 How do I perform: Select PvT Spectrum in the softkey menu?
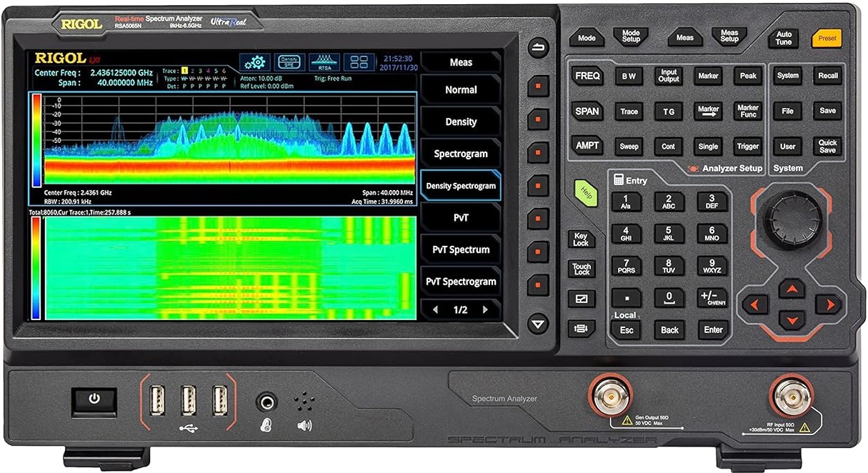pos(461,249)
